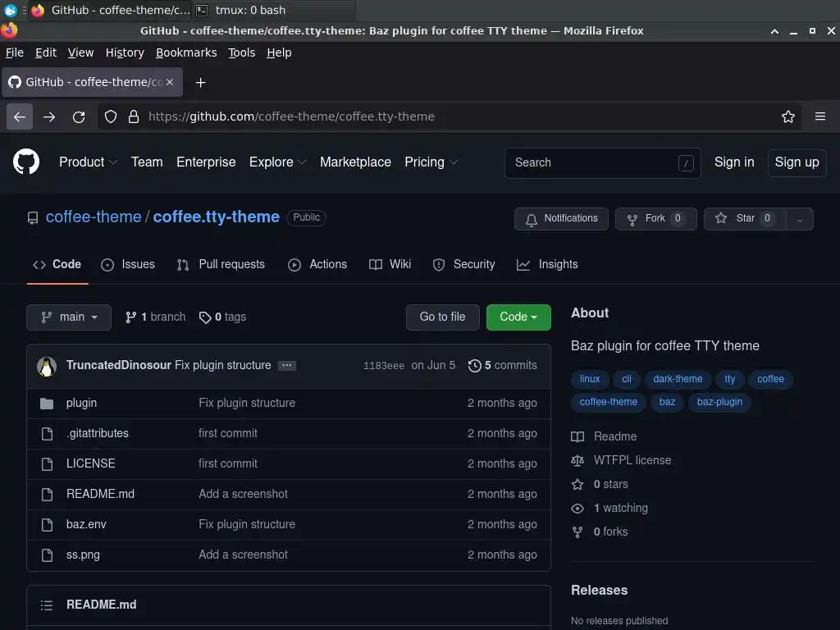This screenshot has width=840, height=630.
Task: Open Firefox hamburger menu
Action: tap(820, 116)
